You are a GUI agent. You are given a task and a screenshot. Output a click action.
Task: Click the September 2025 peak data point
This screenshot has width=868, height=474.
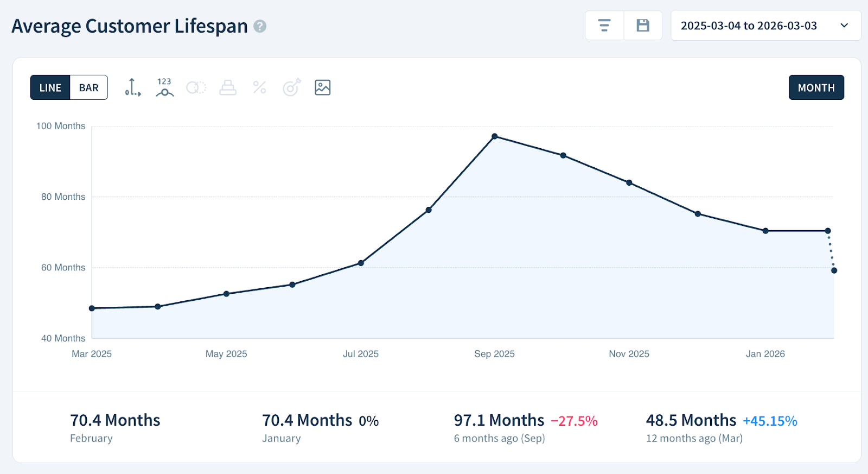[x=495, y=136]
